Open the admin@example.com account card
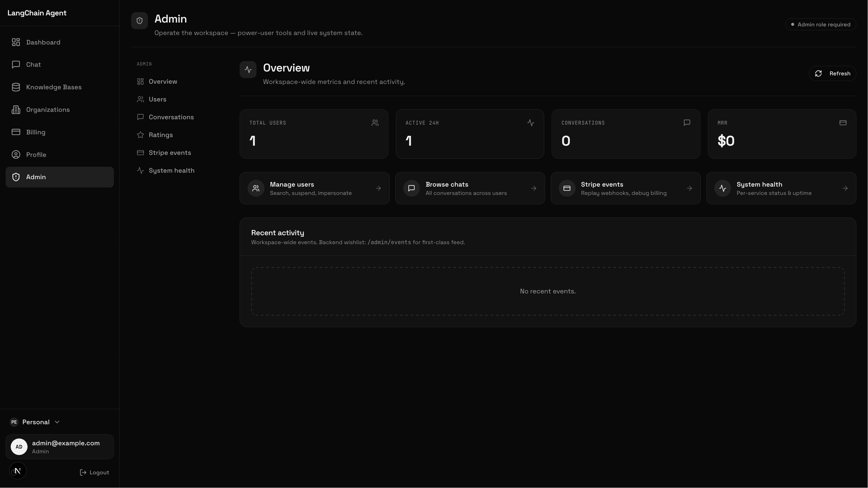This screenshot has width=868, height=488. (x=60, y=447)
